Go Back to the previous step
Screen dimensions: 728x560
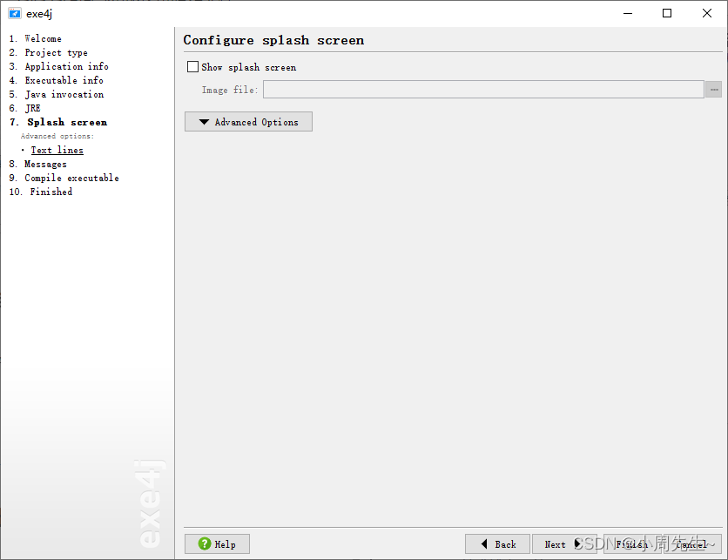pos(497,543)
